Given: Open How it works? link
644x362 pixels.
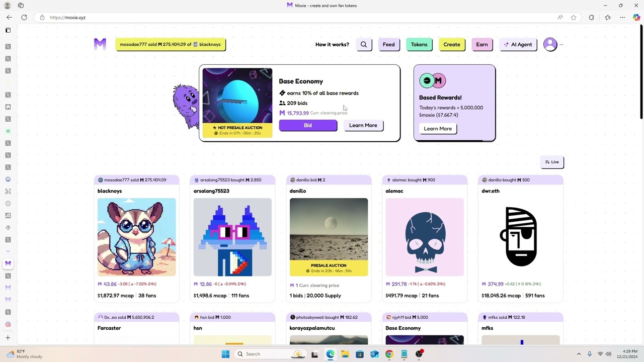Looking at the screenshot, I should 332,44.
